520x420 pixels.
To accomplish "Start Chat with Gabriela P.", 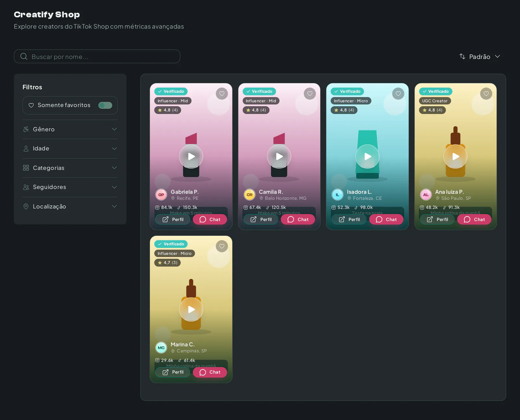I will 210,219.
